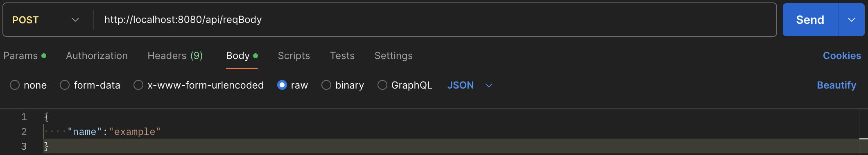This screenshot has height=155, width=868.
Task: Open the request Settings tab
Action: point(393,56)
